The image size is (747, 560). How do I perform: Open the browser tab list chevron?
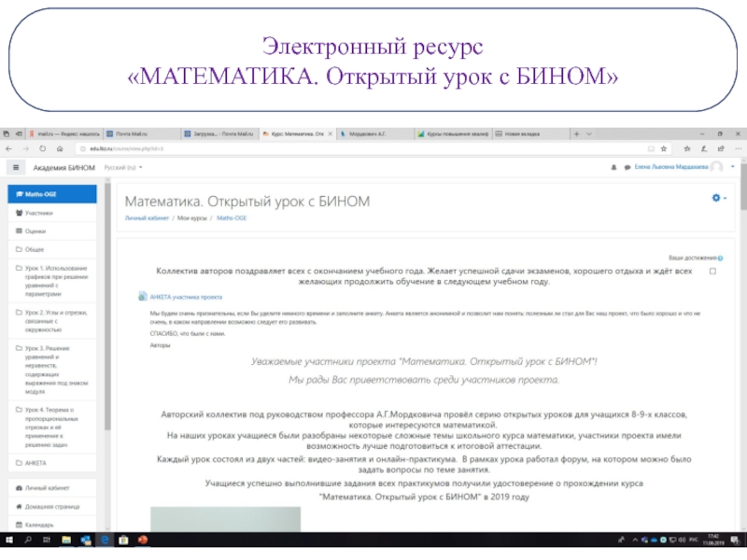pyautogui.click(x=589, y=134)
